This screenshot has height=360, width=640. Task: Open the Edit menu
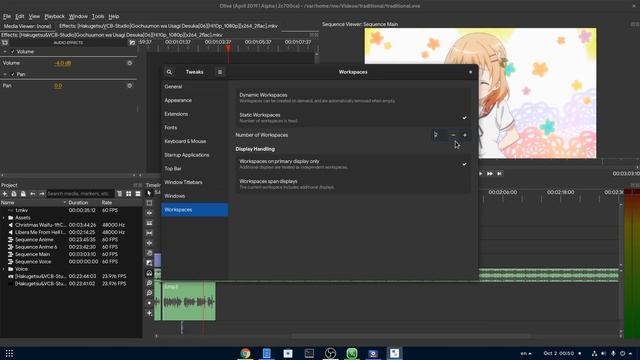pos(20,16)
